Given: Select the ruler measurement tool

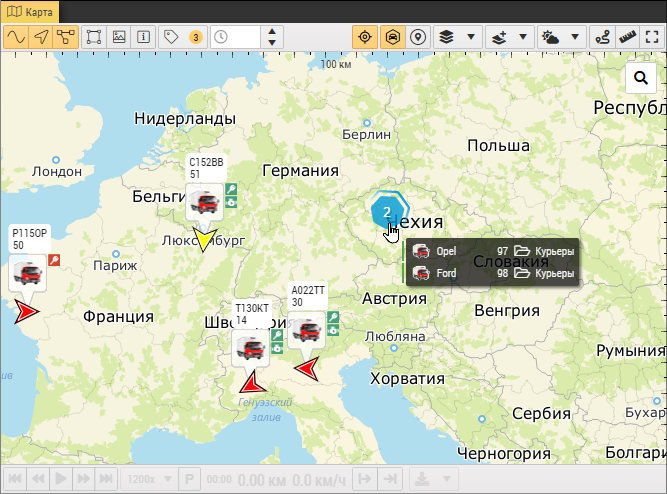Looking at the screenshot, I should pos(627,37).
